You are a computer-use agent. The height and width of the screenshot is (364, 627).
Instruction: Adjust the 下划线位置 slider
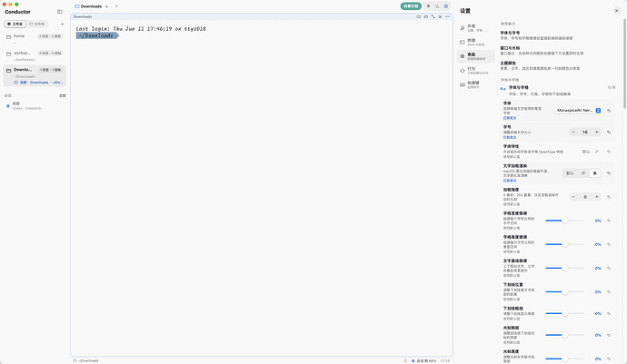click(x=564, y=292)
